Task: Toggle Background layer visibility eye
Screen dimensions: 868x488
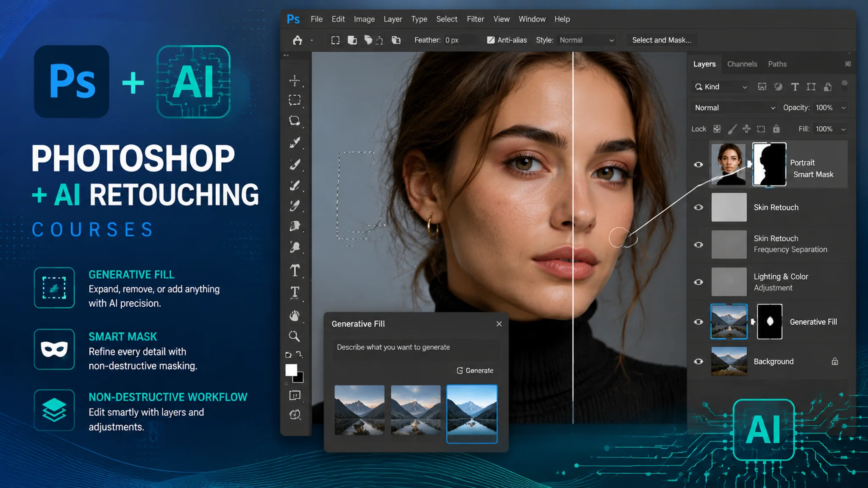Action: click(x=698, y=361)
